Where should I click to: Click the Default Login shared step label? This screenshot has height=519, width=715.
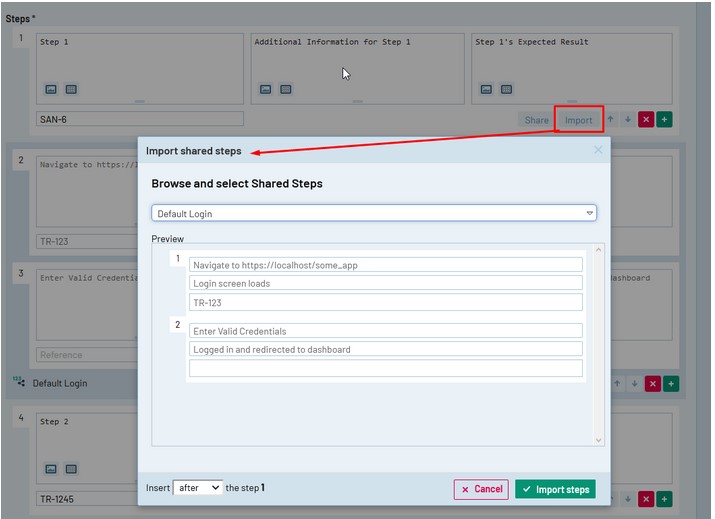pos(60,383)
